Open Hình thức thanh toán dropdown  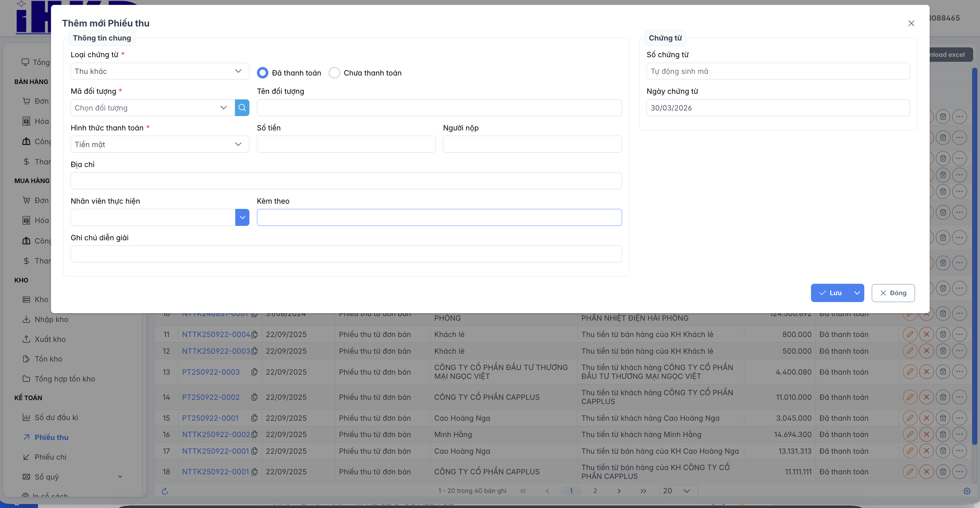pos(160,144)
